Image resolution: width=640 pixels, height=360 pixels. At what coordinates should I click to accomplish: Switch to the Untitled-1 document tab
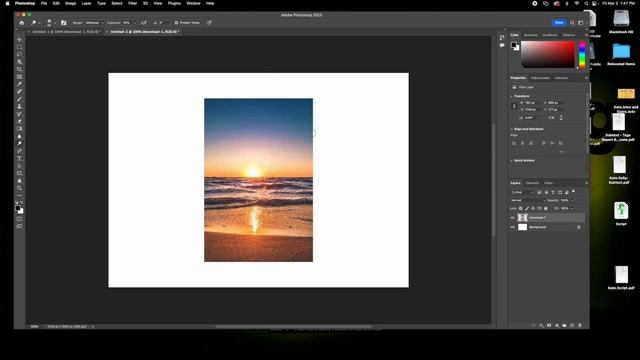[66, 31]
